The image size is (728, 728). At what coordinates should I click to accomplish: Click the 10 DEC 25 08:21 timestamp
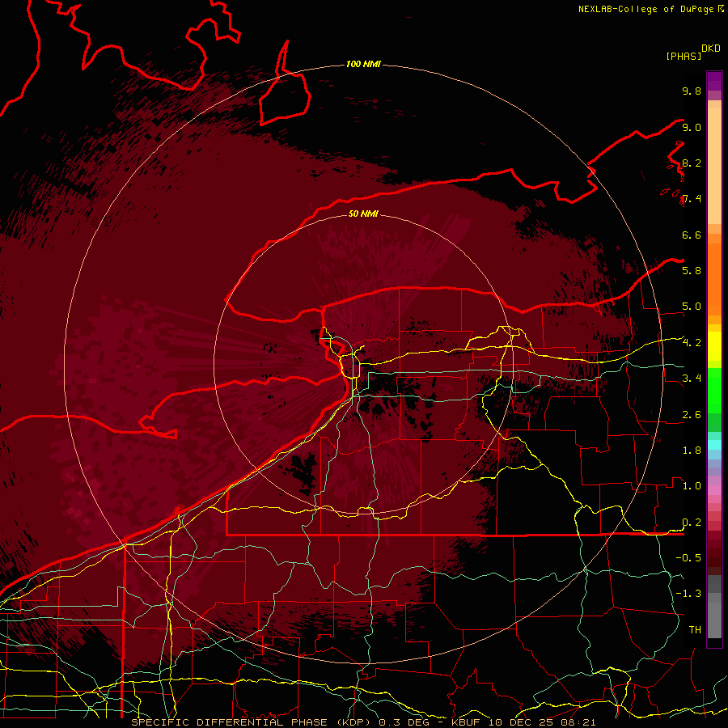tap(542, 722)
